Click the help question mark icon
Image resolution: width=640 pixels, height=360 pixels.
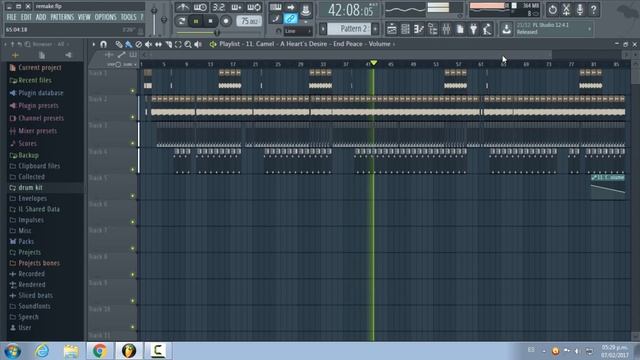(593, 9)
